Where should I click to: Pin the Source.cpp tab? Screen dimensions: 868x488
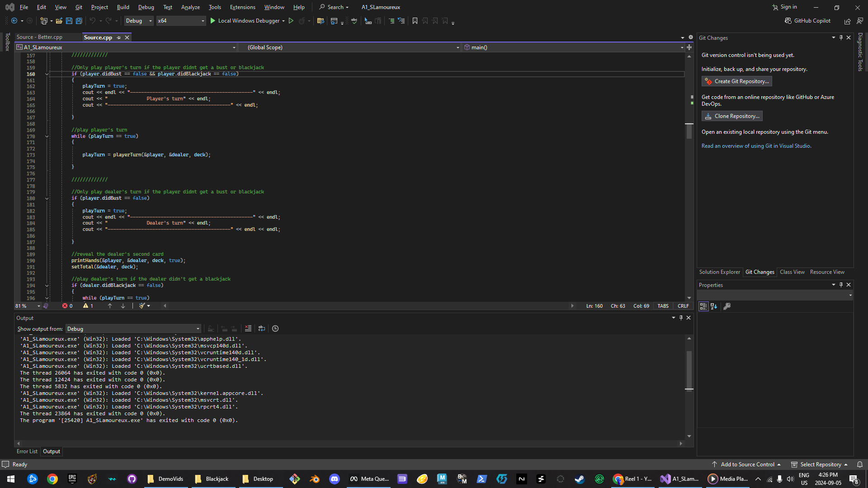pos(119,38)
